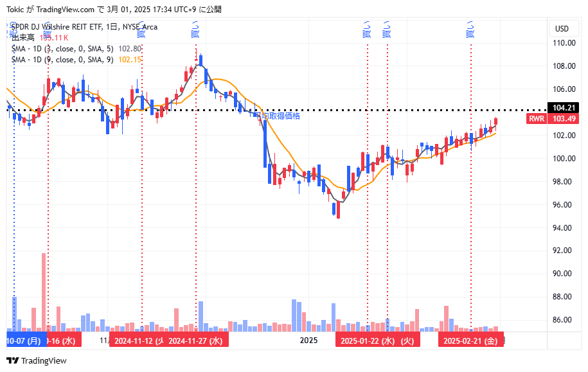Select the SMA legend with value 102.80
The width and height of the screenshot is (588, 372).
point(76,49)
